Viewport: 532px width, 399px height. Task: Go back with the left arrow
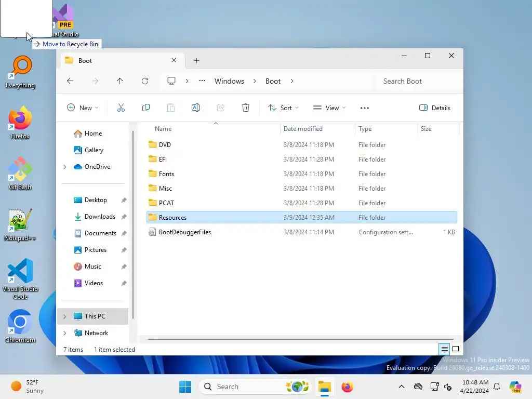pos(70,81)
